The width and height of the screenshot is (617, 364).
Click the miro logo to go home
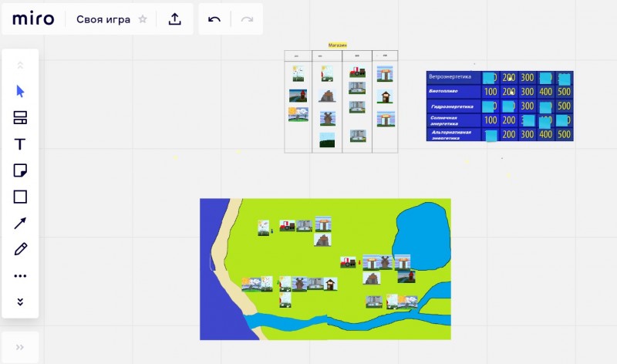[x=33, y=19]
